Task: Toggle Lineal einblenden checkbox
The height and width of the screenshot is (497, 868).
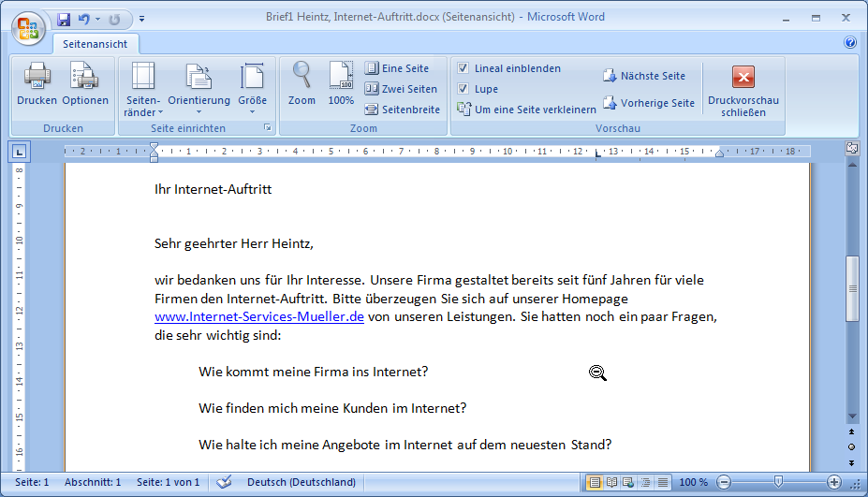Action: (x=463, y=68)
